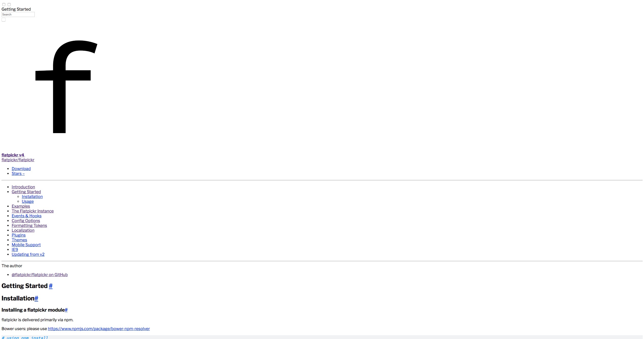Screen dimensions: 644x339
Task: Expand the Getting Started navigation entry
Action: point(26,192)
